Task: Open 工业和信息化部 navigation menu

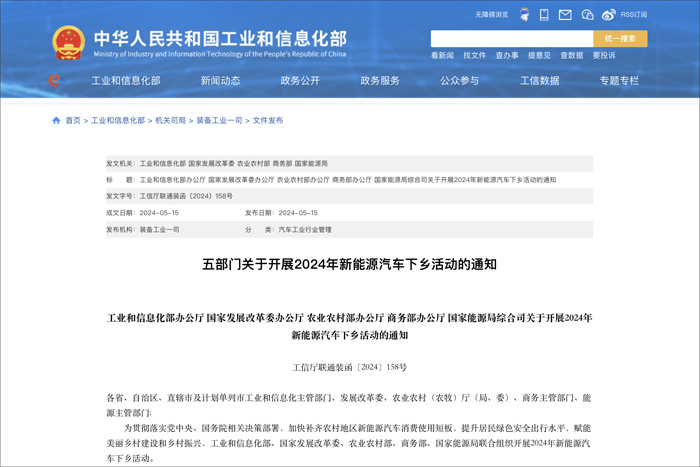Action: pyautogui.click(x=126, y=81)
